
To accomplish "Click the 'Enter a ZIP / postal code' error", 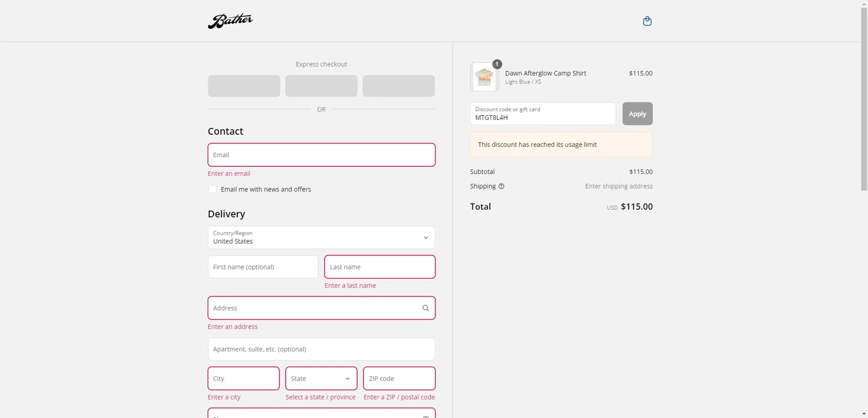I will pos(399,397).
